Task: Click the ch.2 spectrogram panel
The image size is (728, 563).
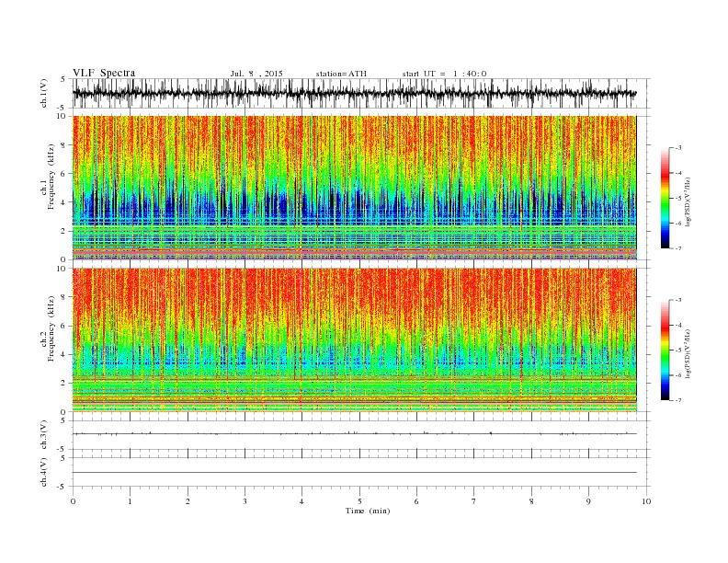Action: pos(354,340)
